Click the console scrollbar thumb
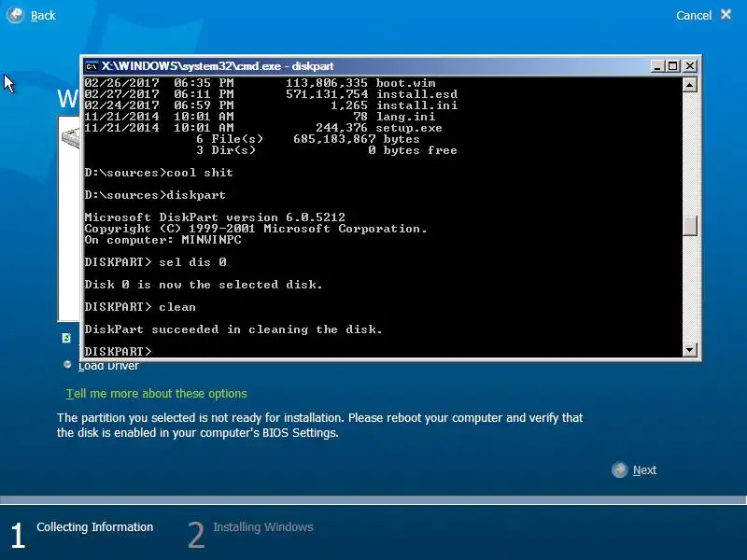747x560 pixels. click(x=689, y=226)
